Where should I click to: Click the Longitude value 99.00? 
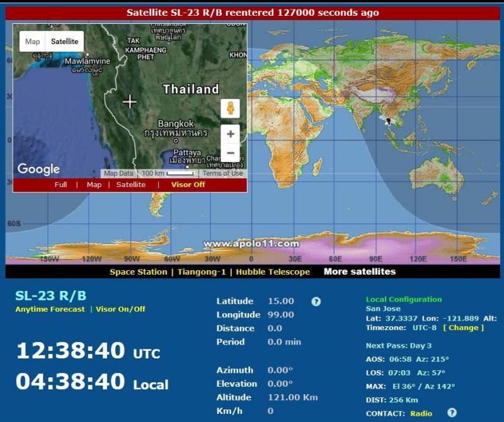[281, 315]
